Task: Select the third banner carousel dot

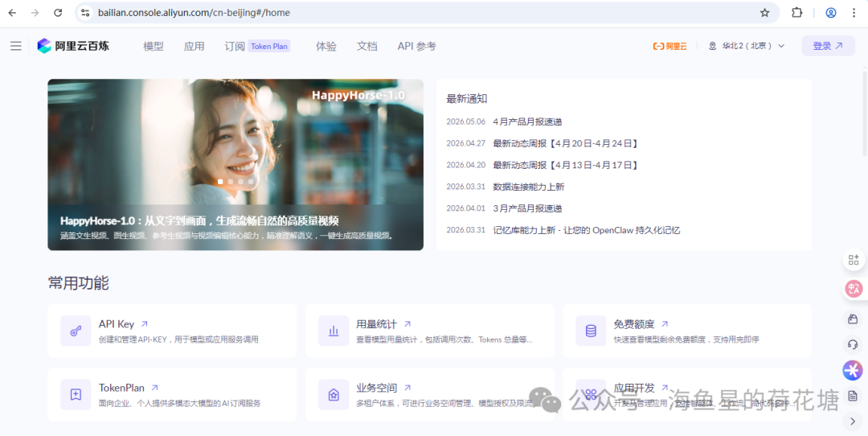Action: (241, 181)
